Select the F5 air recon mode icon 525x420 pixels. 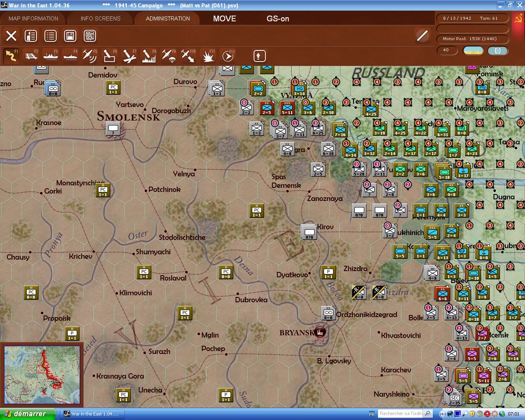90,56
